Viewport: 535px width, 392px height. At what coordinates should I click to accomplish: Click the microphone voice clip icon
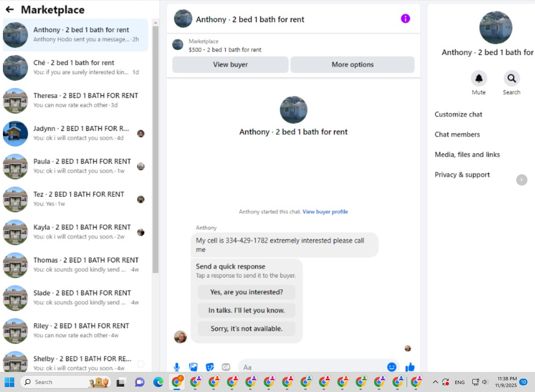point(177,367)
